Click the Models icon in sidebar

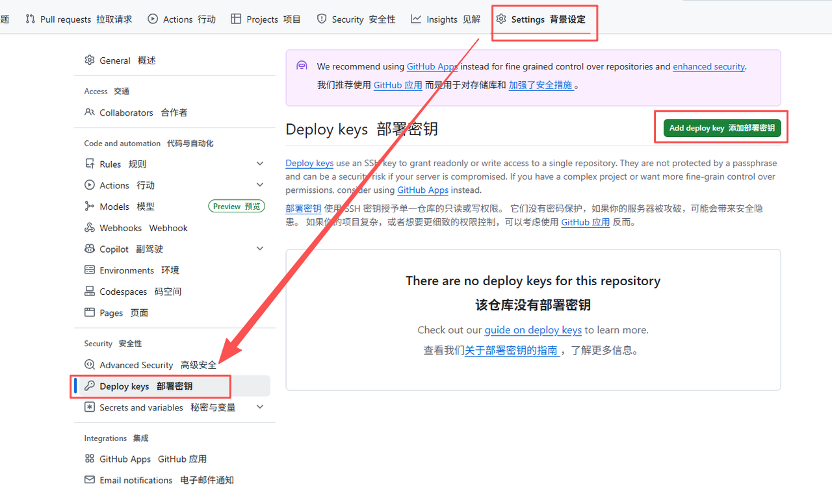(x=90, y=206)
